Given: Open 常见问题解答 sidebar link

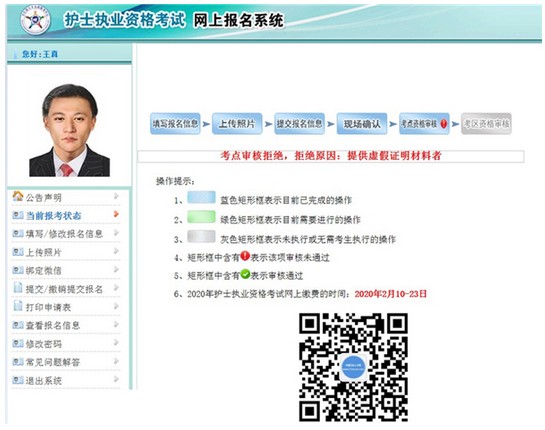Looking at the screenshot, I should (x=53, y=362).
